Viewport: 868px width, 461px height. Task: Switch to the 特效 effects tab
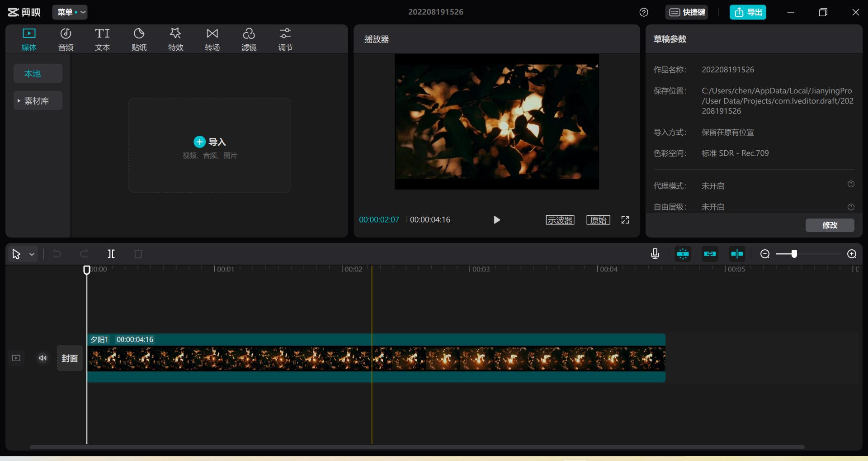(175, 39)
